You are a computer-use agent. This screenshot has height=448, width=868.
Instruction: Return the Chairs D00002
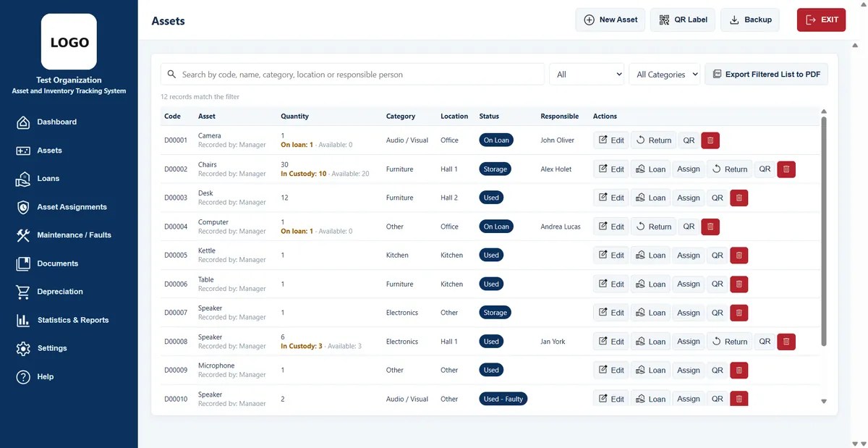click(730, 169)
